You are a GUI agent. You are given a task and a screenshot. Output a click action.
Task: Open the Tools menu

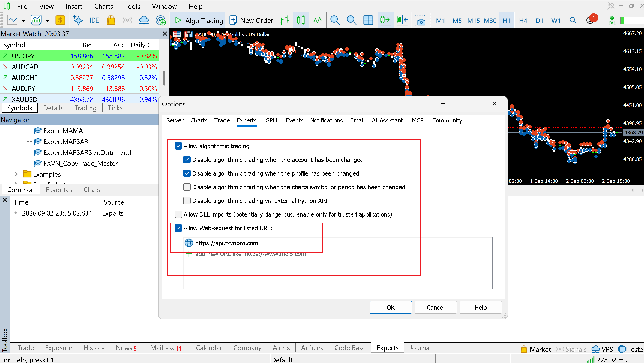(x=133, y=6)
